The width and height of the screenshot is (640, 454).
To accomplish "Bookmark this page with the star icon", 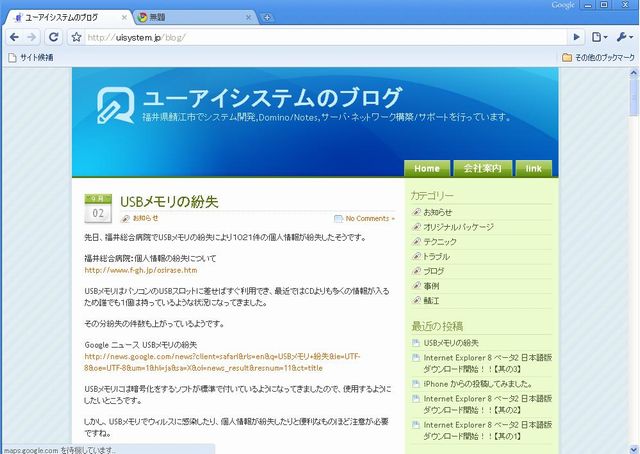I will coord(76,37).
